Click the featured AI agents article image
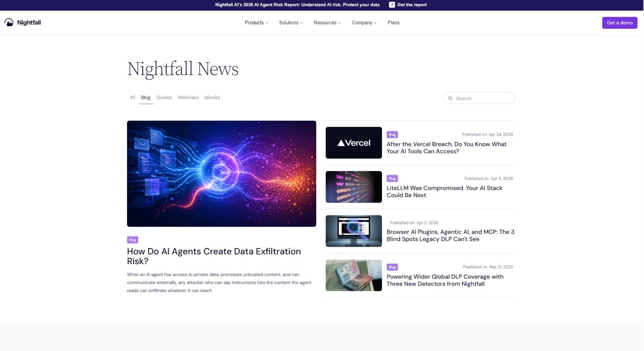 tap(221, 174)
